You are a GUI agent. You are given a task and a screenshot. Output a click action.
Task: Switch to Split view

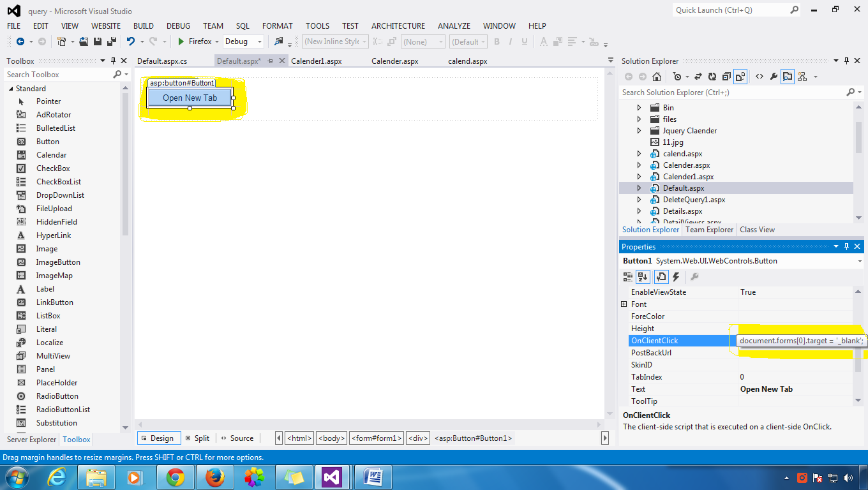197,438
